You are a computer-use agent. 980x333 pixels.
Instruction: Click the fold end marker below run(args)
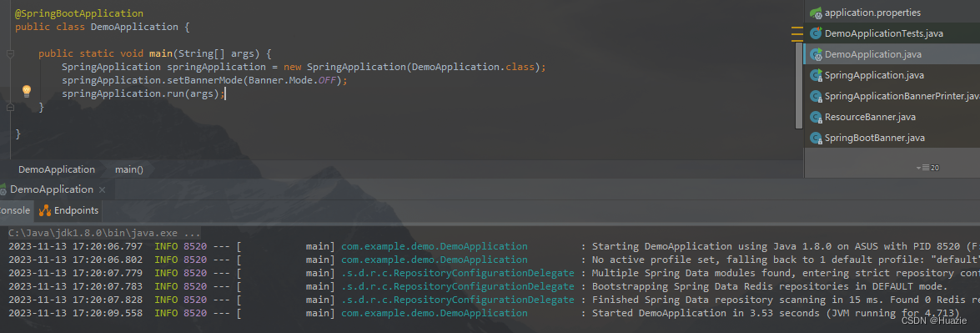pyautogui.click(x=10, y=108)
